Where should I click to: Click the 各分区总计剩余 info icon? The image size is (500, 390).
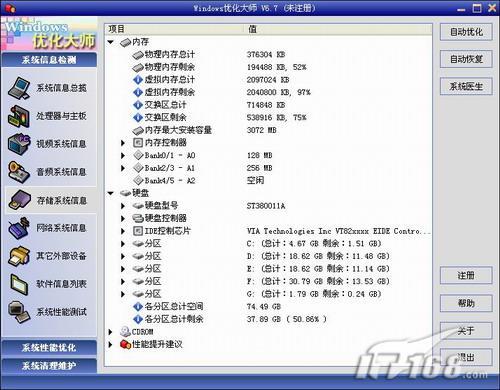tap(138, 319)
